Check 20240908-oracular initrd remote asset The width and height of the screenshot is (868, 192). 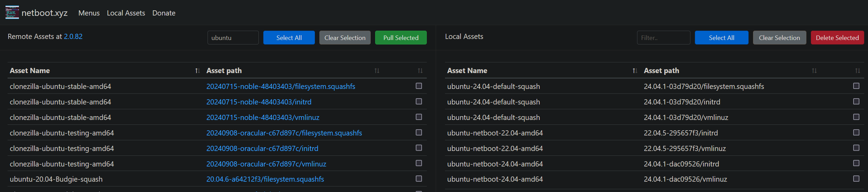tap(419, 148)
